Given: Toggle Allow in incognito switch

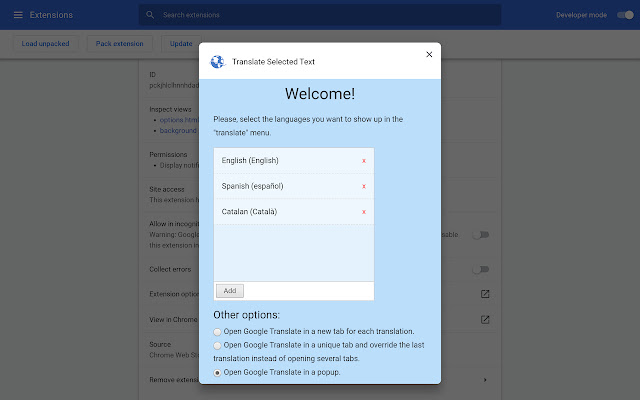Looking at the screenshot, I should click(x=481, y=235).
